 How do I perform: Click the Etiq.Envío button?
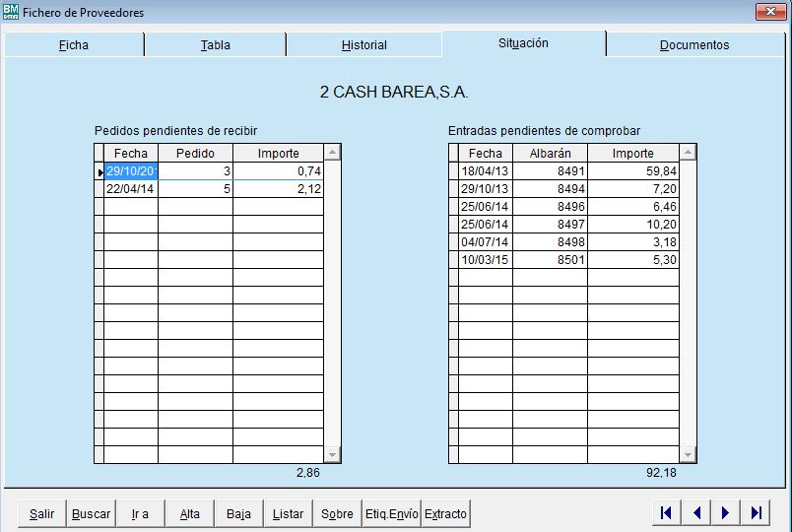(x=391, y=514)
